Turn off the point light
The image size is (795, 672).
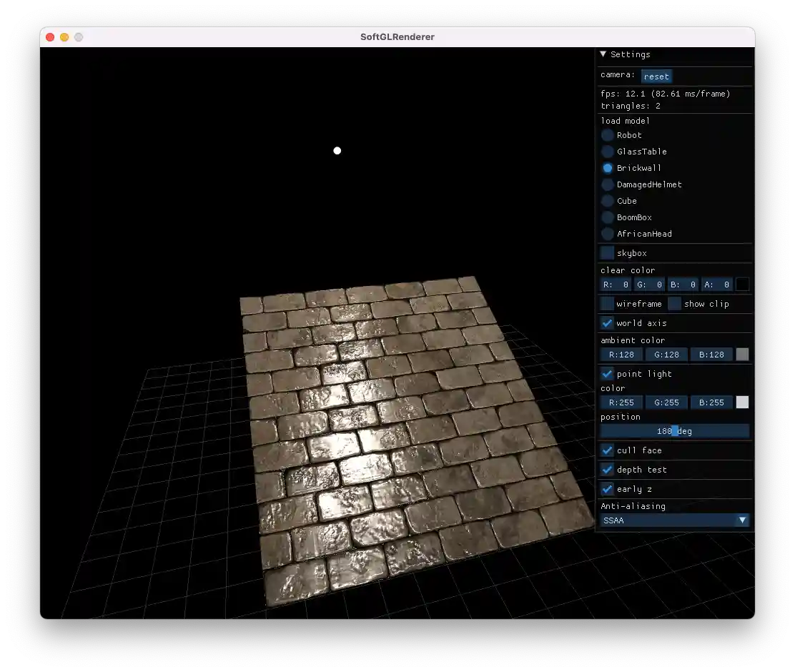pos(607,374)
